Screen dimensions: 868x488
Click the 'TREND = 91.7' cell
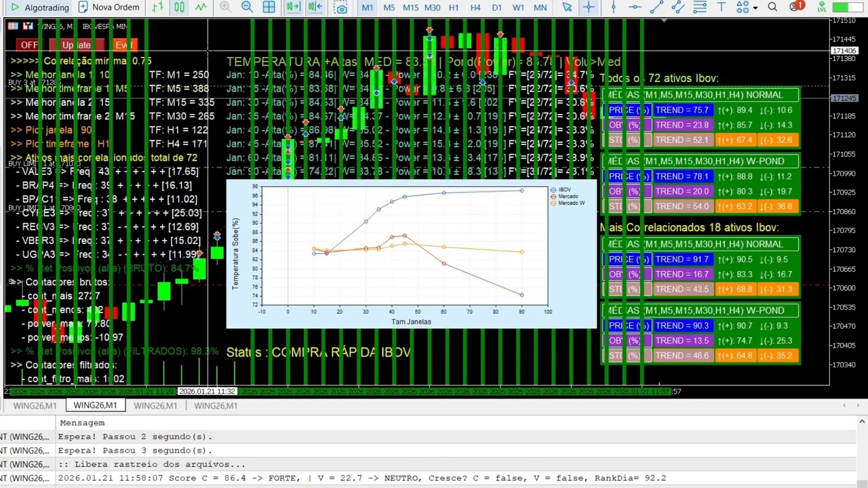click(684, 259)
